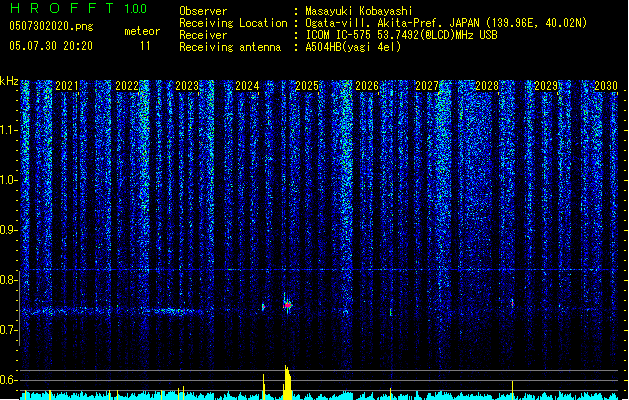Click the 'meteor' label

[x=142, y=31]
